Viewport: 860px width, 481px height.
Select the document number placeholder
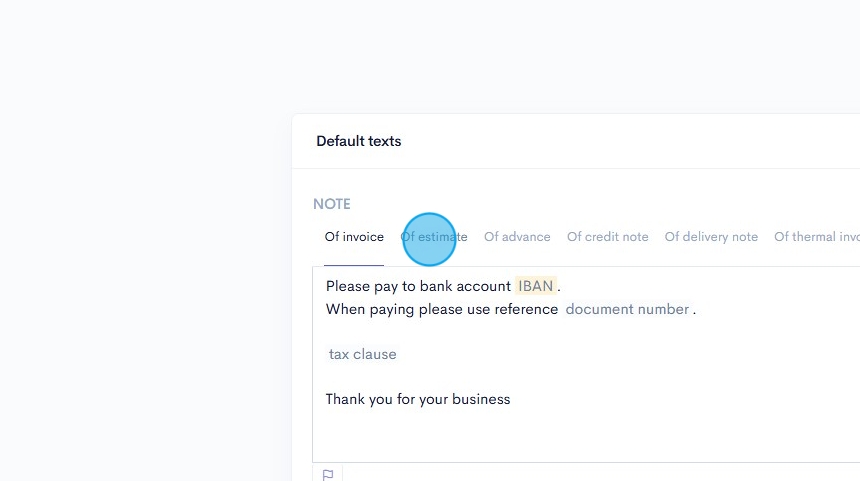point(627,309)
